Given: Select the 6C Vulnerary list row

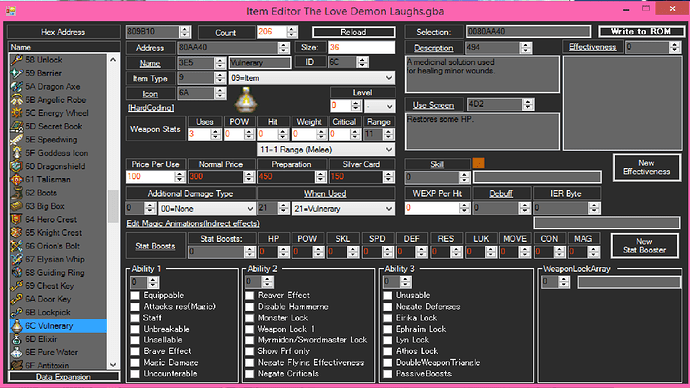Looking at the screenshot, I should pos(58,326).
